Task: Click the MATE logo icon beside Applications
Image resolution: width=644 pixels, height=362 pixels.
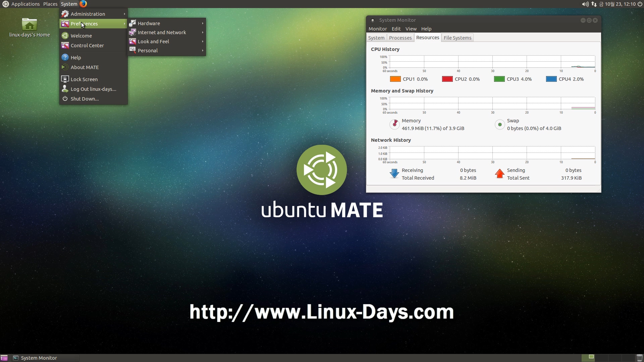Action: 5,4
